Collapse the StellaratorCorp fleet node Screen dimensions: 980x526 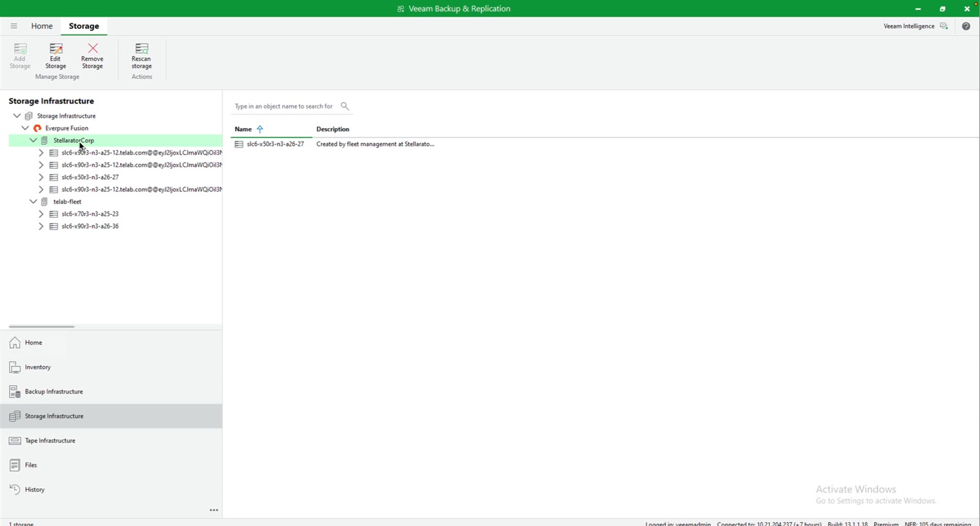coord(33,140)
